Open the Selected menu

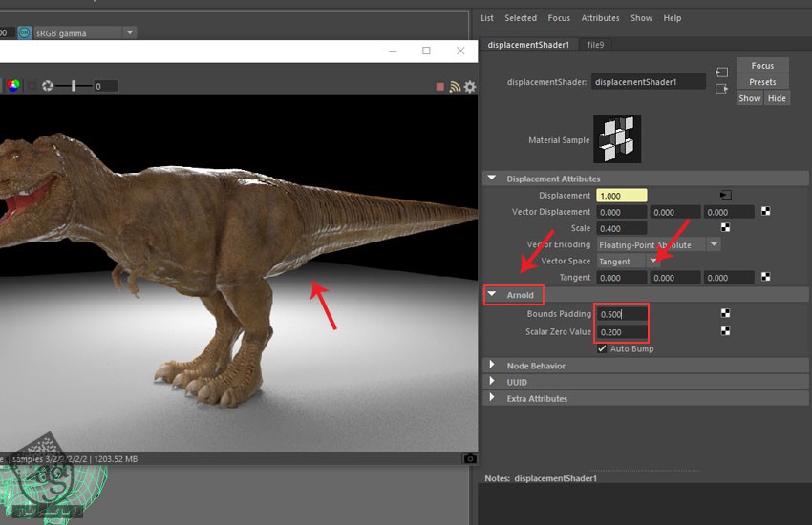[x=521, y=18]
